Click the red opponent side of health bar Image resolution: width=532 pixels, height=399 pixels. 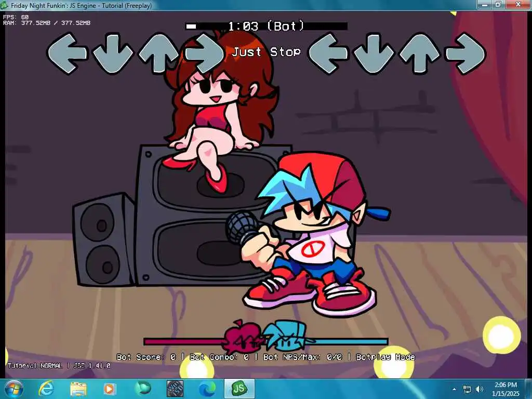184,341
